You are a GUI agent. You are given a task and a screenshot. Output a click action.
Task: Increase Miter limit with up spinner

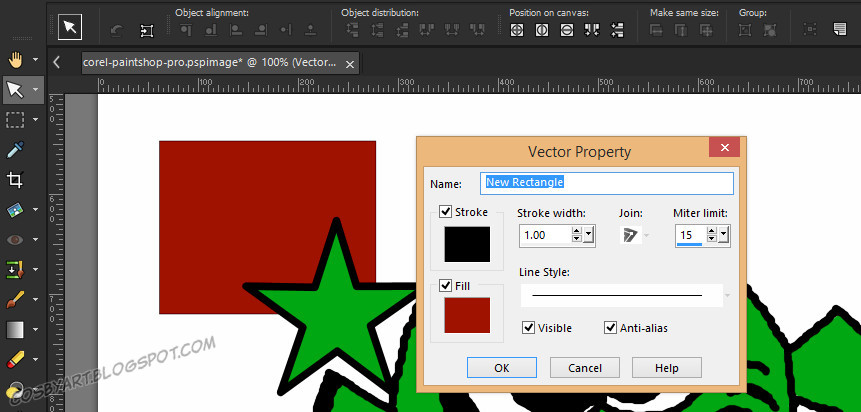712,232
